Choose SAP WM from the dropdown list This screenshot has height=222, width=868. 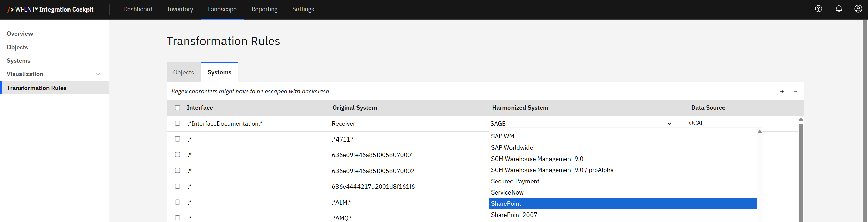pos(623,136)
